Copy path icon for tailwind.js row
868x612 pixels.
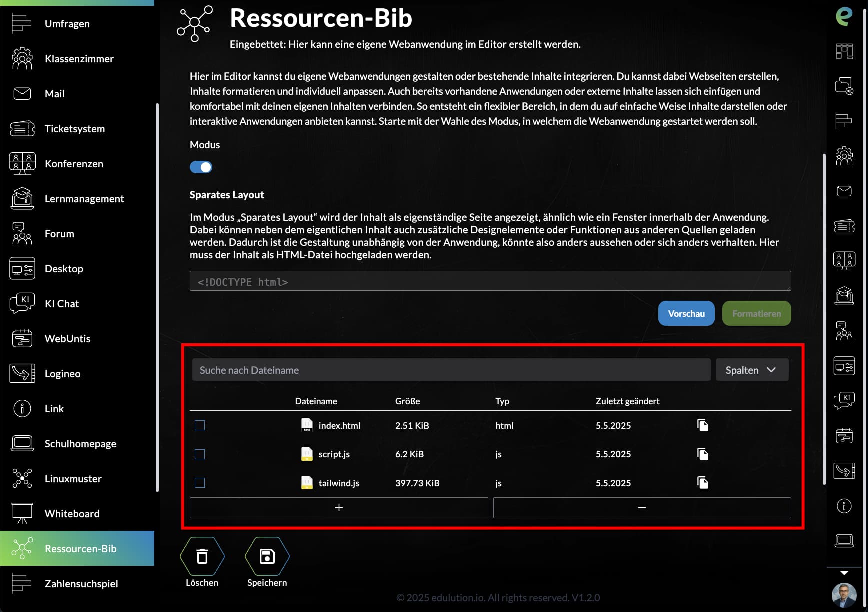tap(703, 483)
